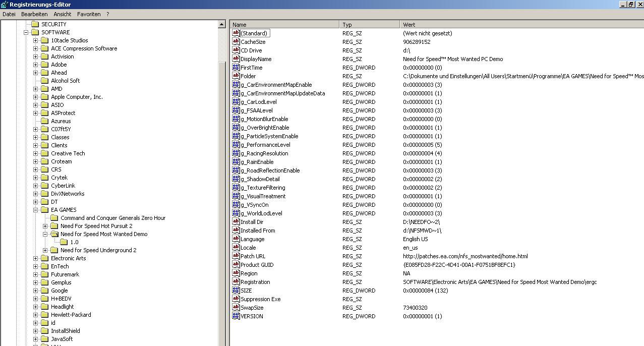This screenshot has width=644, height=346.
Task: Select the g_PerformanceLevel value name
Action: pyautogui.click(x=265, y=145)
